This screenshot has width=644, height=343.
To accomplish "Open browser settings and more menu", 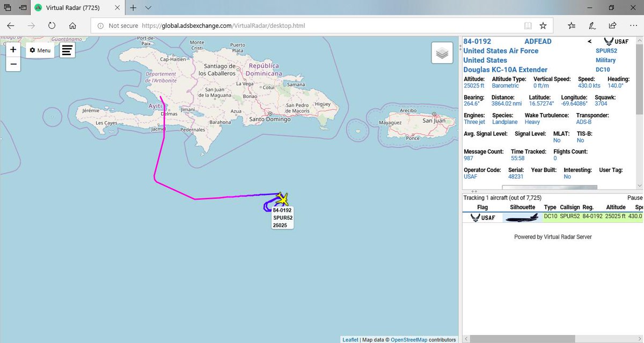I will point(632,25).
